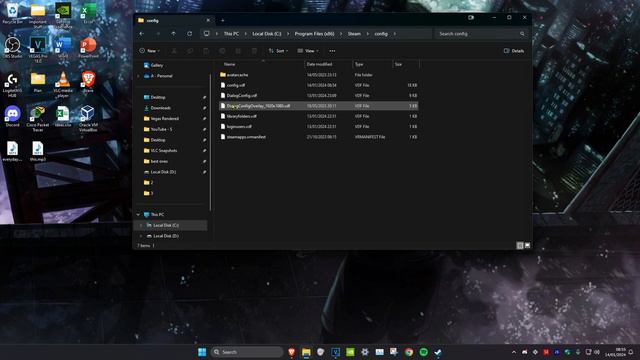
Task: Open the Windows Start menu
Action: [202, 352]
